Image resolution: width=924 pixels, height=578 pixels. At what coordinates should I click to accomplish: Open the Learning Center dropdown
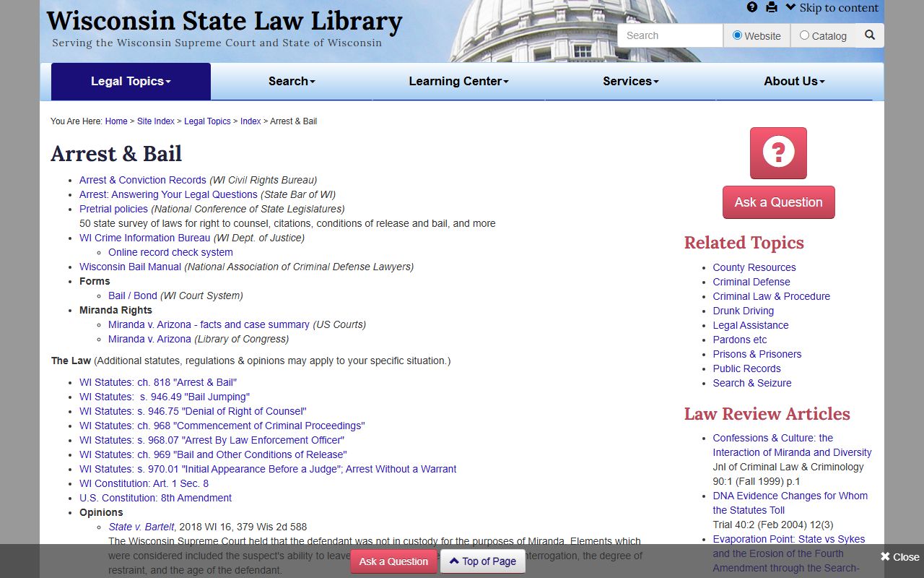coord(458,81)
